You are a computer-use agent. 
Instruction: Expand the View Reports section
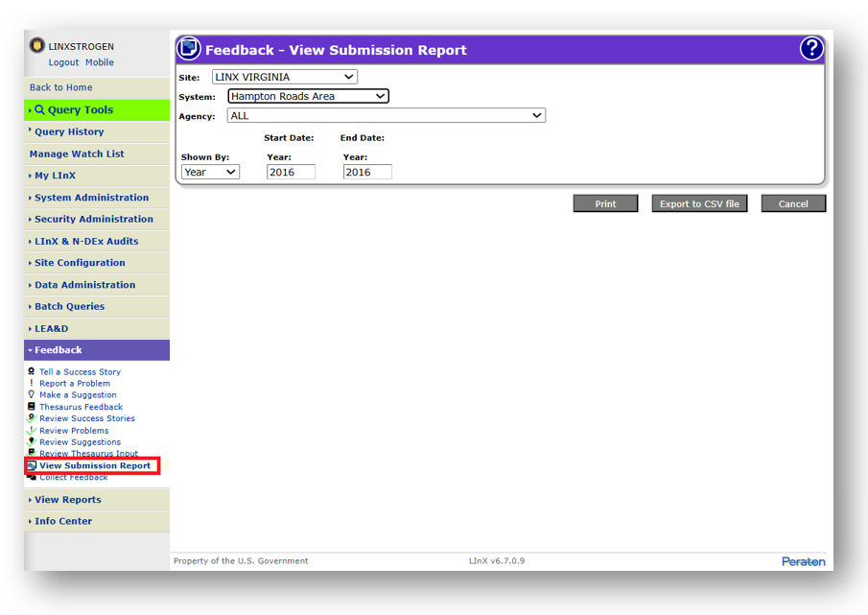97,500
